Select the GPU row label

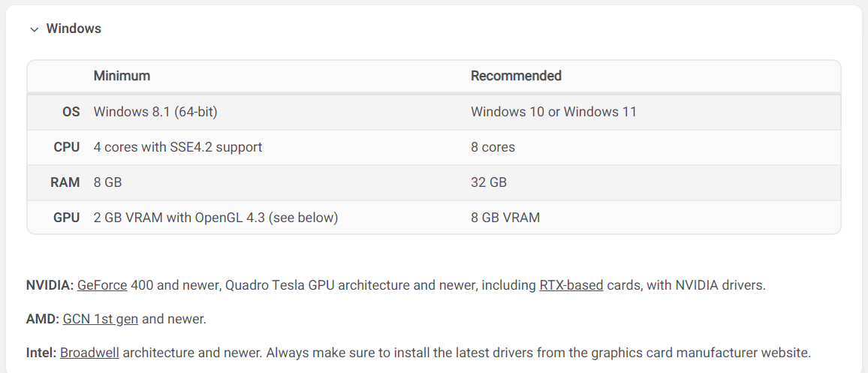coord(66,218)
